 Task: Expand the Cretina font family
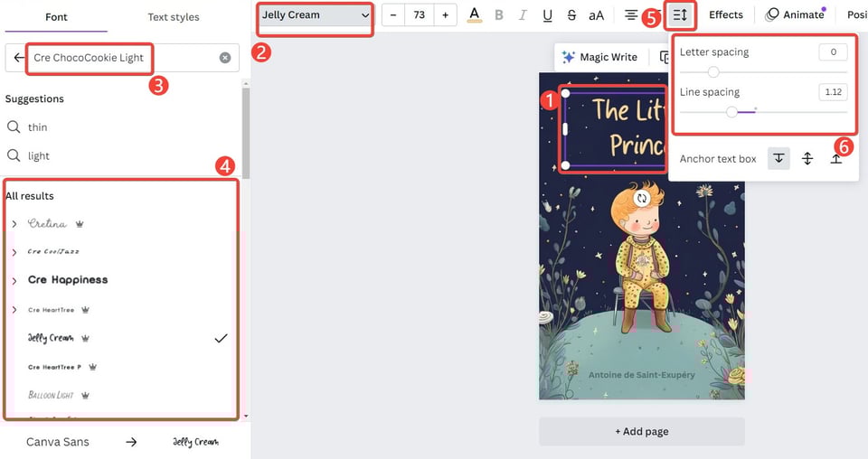pyautogui.click(x=14, y=224)
